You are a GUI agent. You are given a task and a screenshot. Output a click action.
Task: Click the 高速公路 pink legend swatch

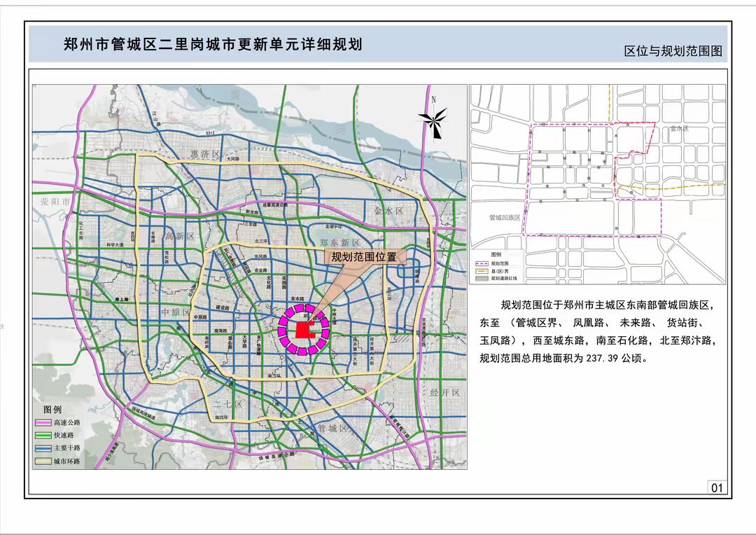click(47, 422)
